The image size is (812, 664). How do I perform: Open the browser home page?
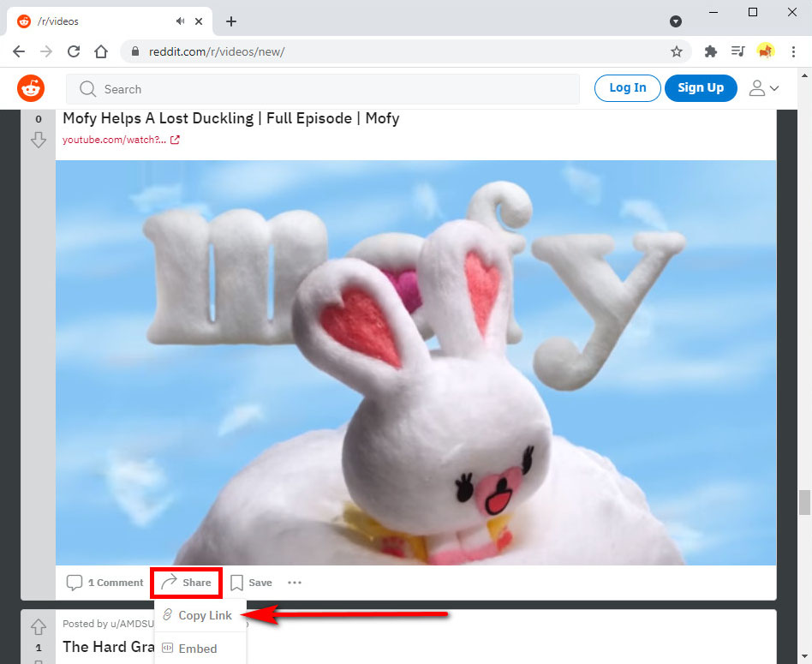(x=101, y=51)
